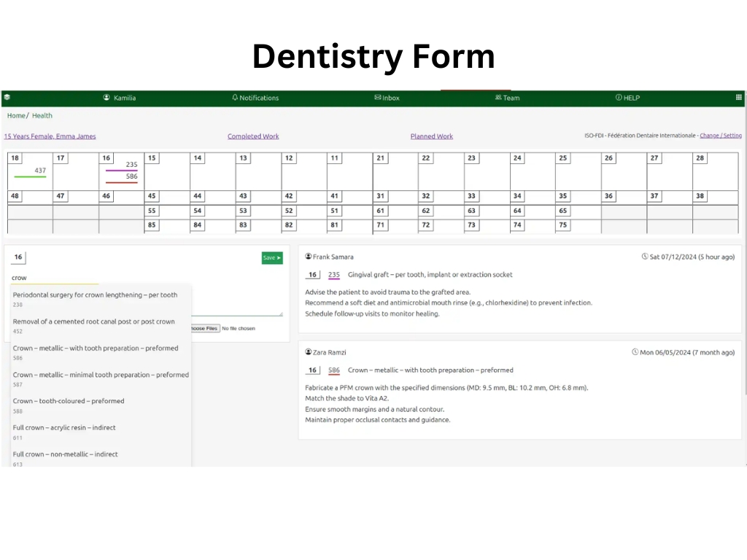Select 'Crown – metallic – with tooth preparation' suggestion
The image size is (747, 560).
click(x=101, y=352)
